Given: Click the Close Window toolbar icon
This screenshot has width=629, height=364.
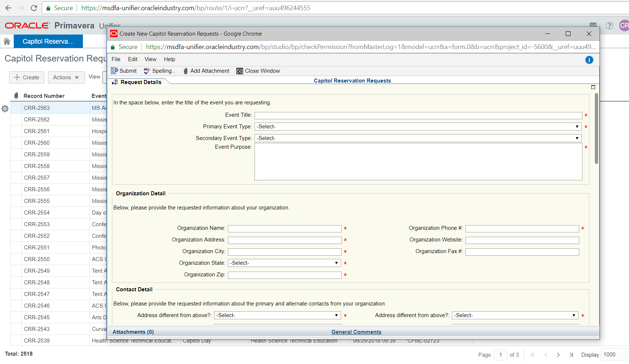Looking at the screenshot, I should point(240,71).
